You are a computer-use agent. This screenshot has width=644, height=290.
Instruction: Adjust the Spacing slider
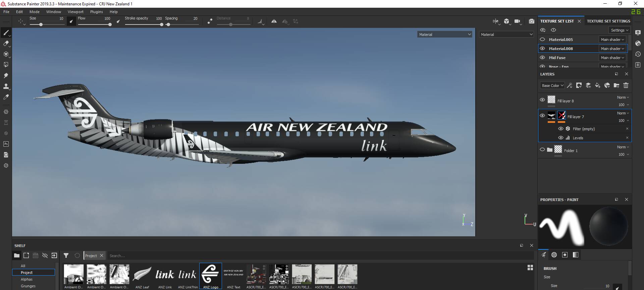(x=182, y=25)
